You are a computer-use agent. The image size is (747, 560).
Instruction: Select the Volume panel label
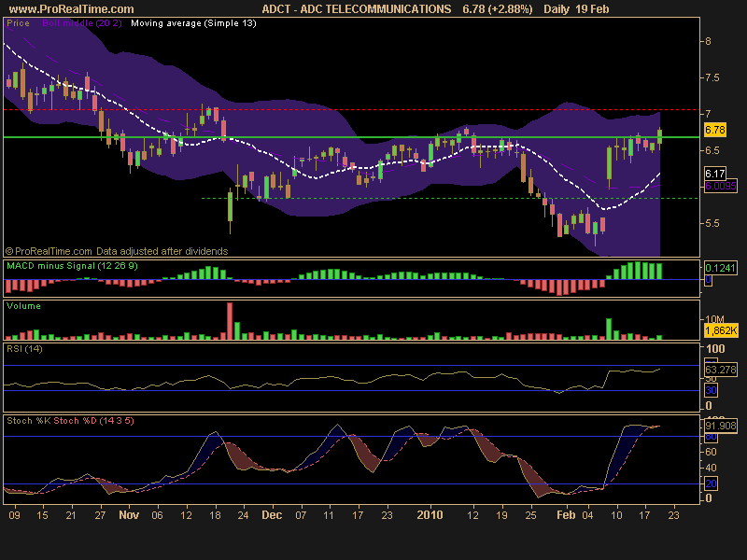(x=23, y=306)
